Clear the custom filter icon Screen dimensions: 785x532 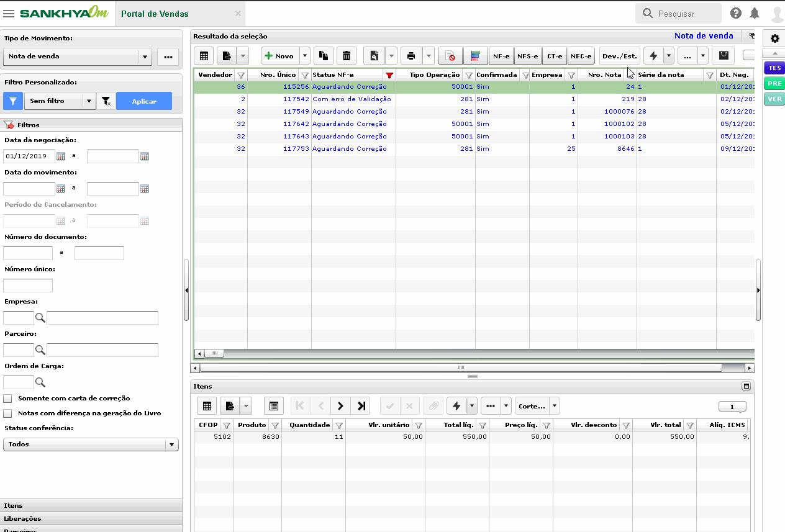(x=106, y=101)
